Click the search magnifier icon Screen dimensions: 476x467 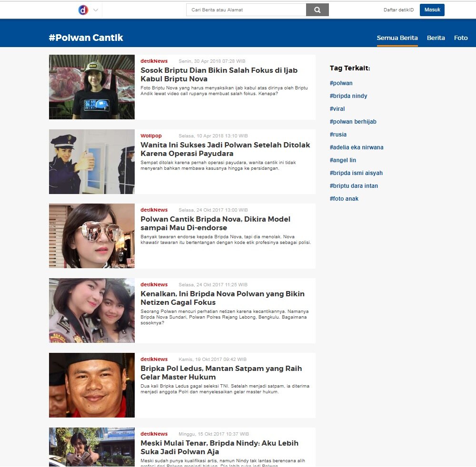click(x=317, y=10)
